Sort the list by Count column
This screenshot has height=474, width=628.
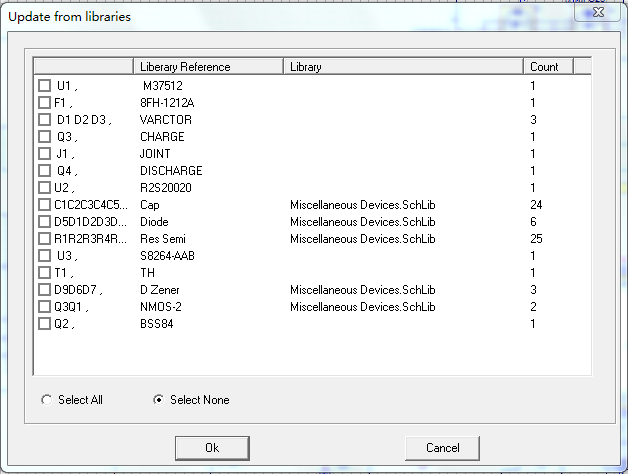coord(548,67)
